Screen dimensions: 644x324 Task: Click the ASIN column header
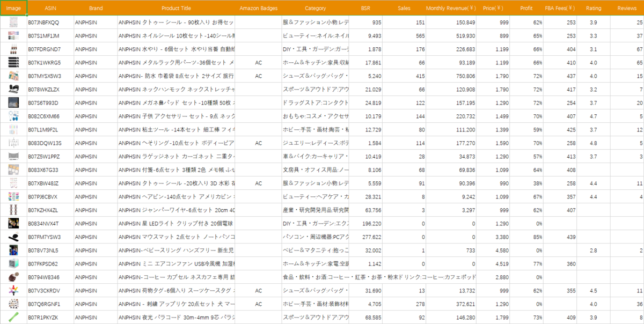pos(50,8)
